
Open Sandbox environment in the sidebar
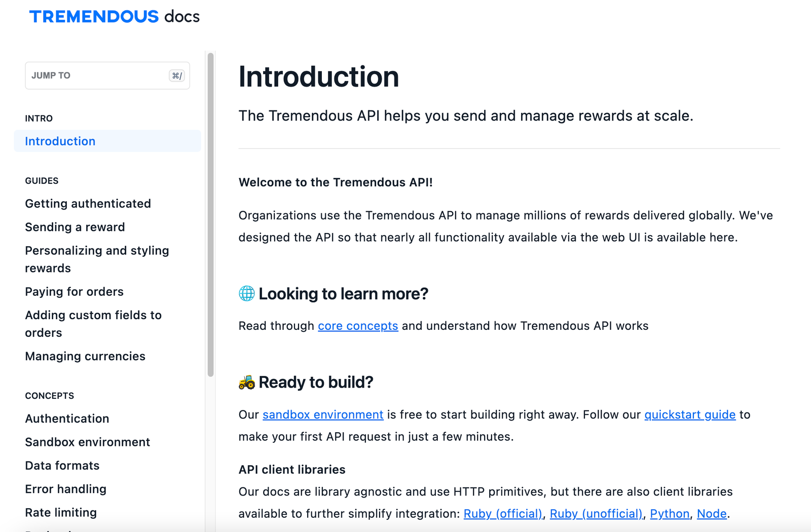coord(88,442)
